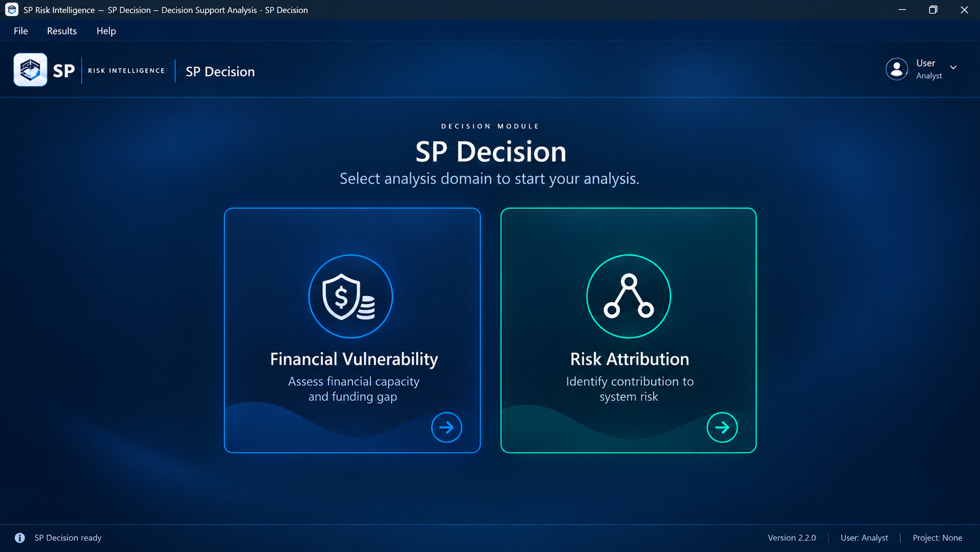
Task: Click the user avatar icon
Action: point(897,69)
